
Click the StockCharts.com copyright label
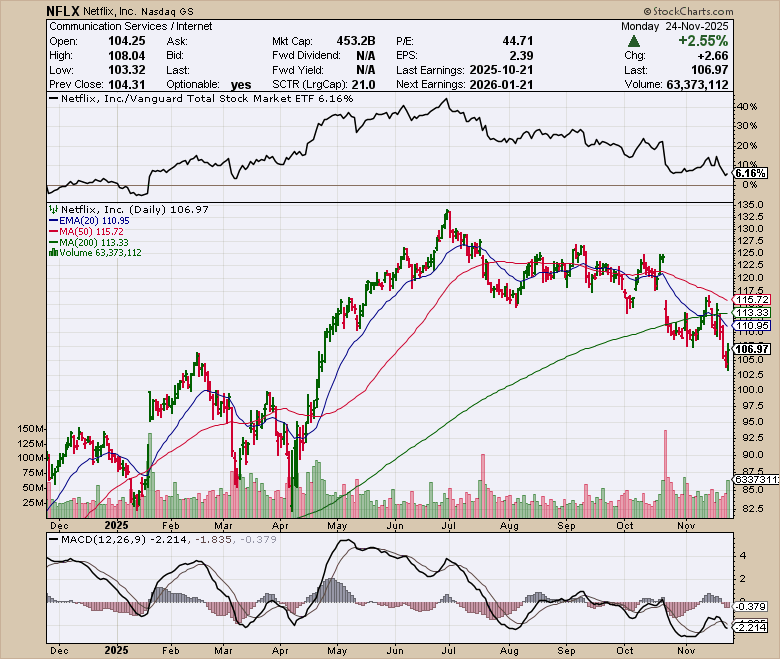[688, 11]
